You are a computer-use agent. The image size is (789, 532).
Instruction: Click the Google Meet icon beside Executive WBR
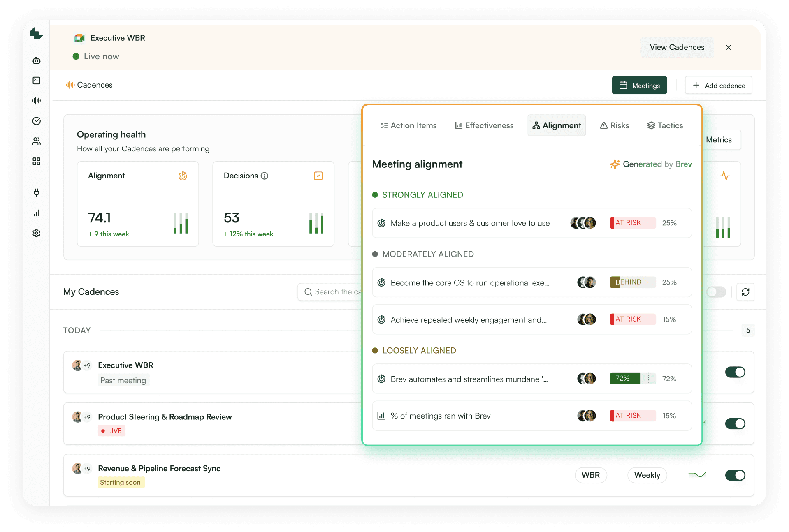click(x=79, y=38)
